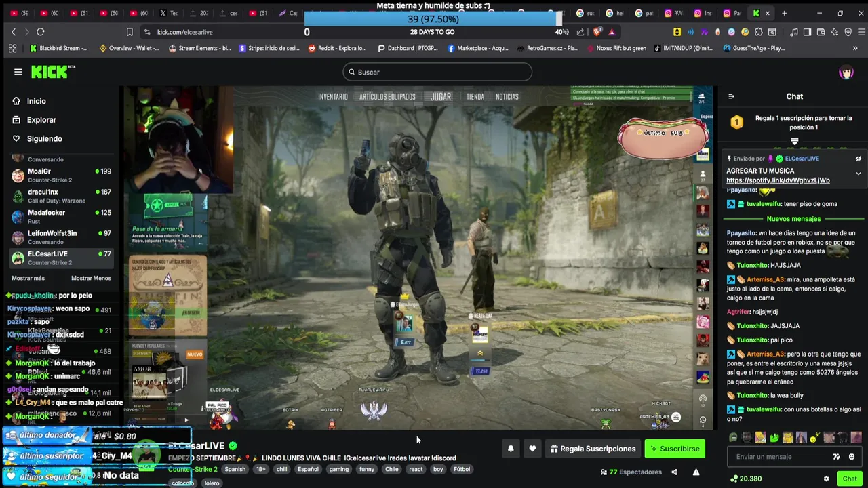Viewport: 868px width, 488px height.
Task: Share the stream via share icon
Action: point(674,472)
